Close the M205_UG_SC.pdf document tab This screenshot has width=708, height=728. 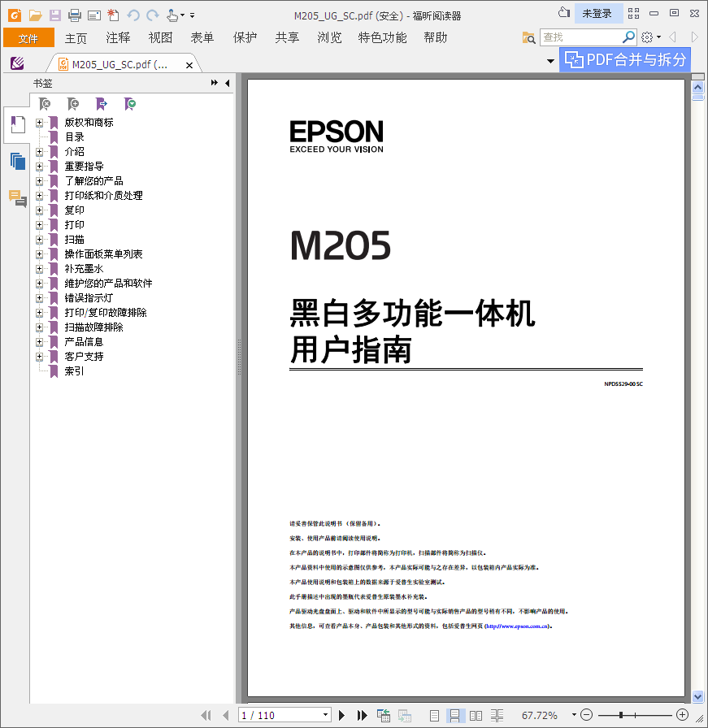189,66
